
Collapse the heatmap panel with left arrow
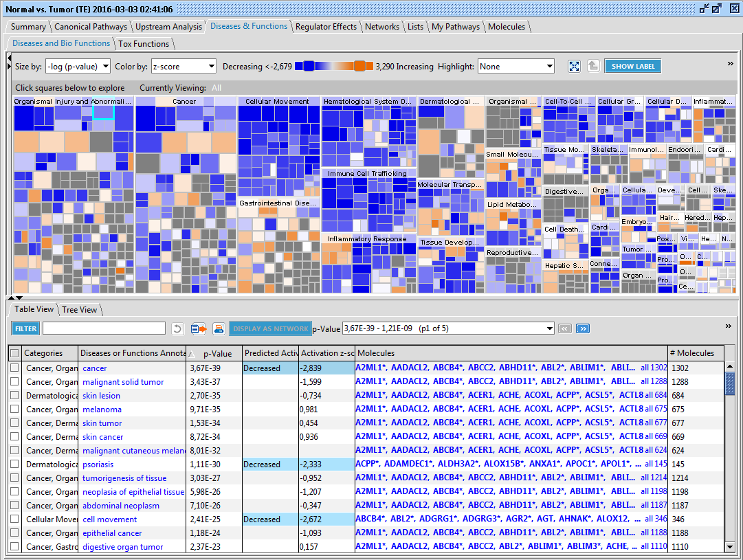[x=10, y=58]
